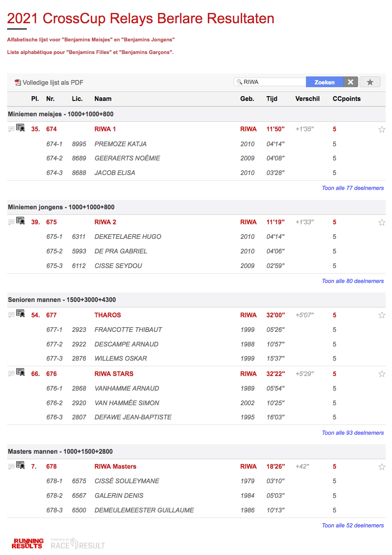Show all 80 deelnemers link
This screenshot has height=555, width=392.
[x=353, y=281]
